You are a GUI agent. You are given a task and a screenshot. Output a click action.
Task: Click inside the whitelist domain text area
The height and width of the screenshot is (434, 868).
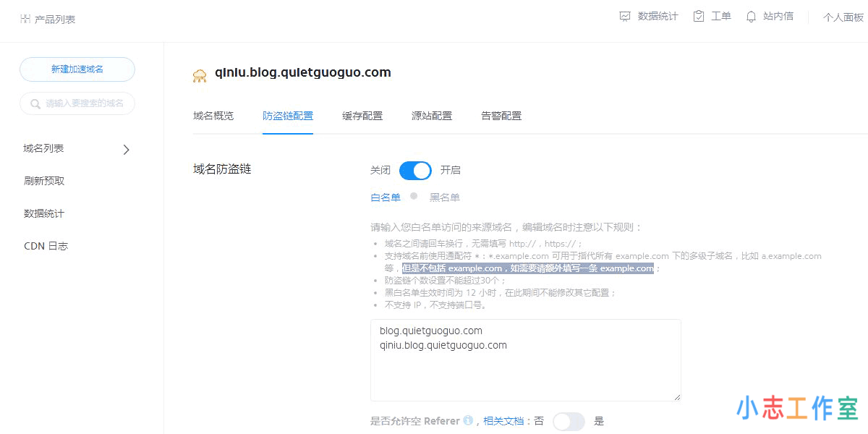525,359
